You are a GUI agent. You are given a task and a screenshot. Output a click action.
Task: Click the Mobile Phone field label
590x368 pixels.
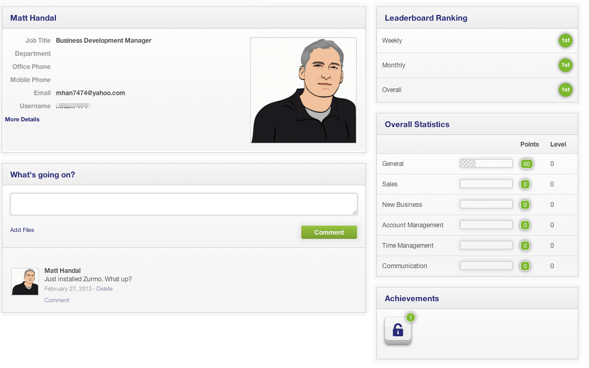tap(30, 80)
